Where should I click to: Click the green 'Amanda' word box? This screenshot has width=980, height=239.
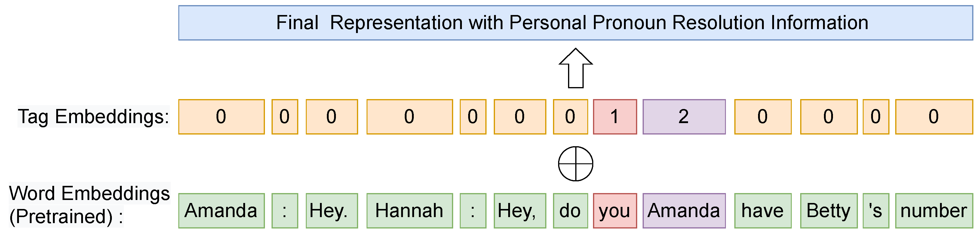(221, 211)
